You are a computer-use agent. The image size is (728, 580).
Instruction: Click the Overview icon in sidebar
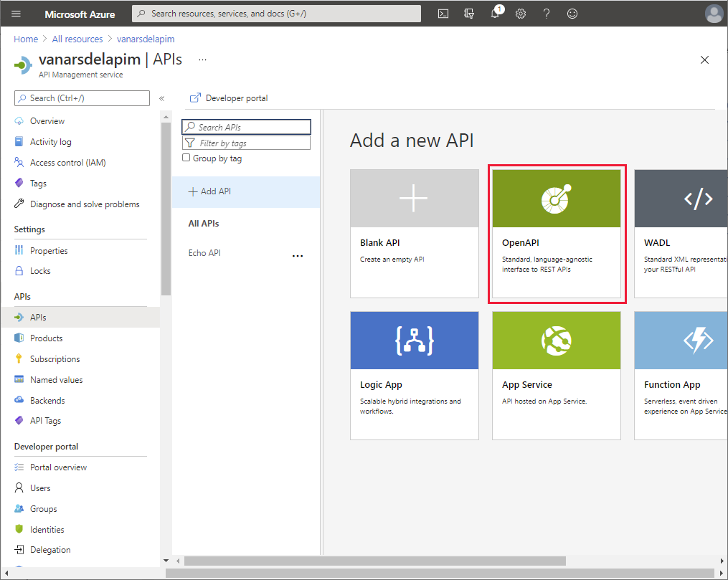tap(19, 121)
